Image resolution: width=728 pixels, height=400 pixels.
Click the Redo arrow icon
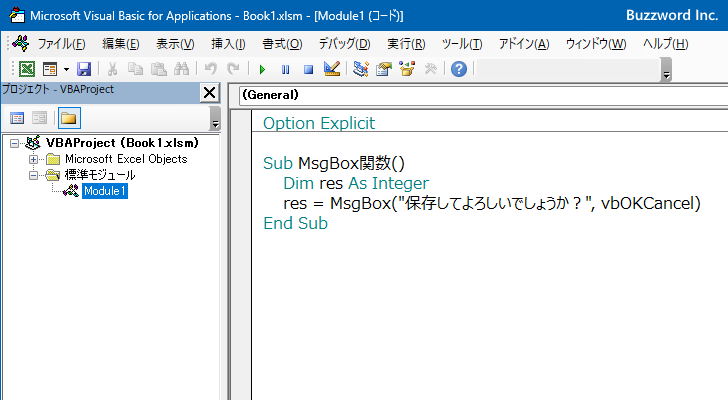(x=233, y=69)
